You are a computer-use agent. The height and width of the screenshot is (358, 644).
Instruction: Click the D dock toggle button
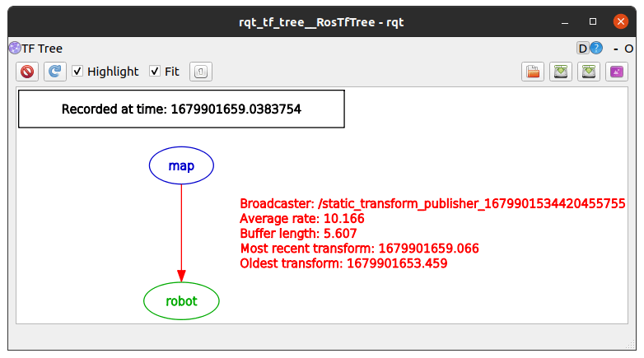(x=582, y=49)
